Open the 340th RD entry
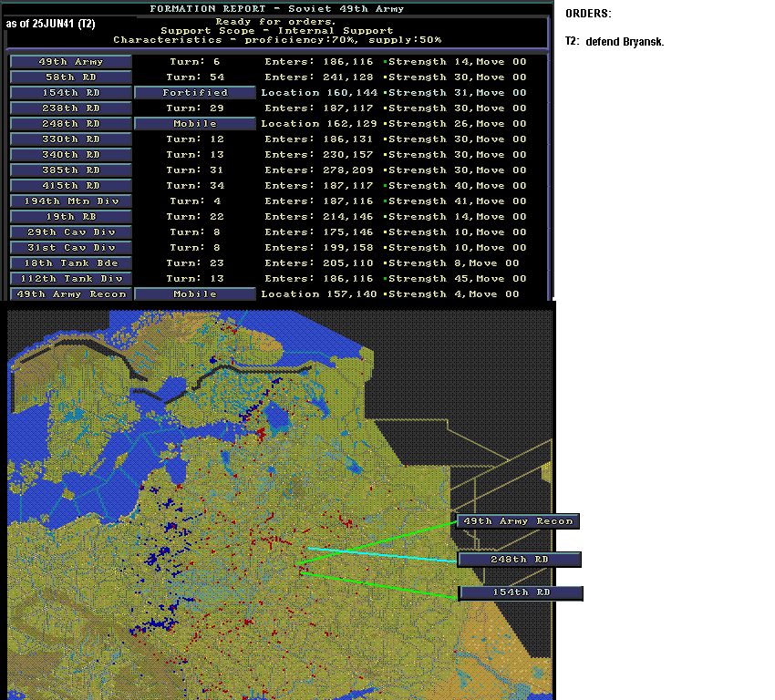775x700 pixels. click(71, 155)
